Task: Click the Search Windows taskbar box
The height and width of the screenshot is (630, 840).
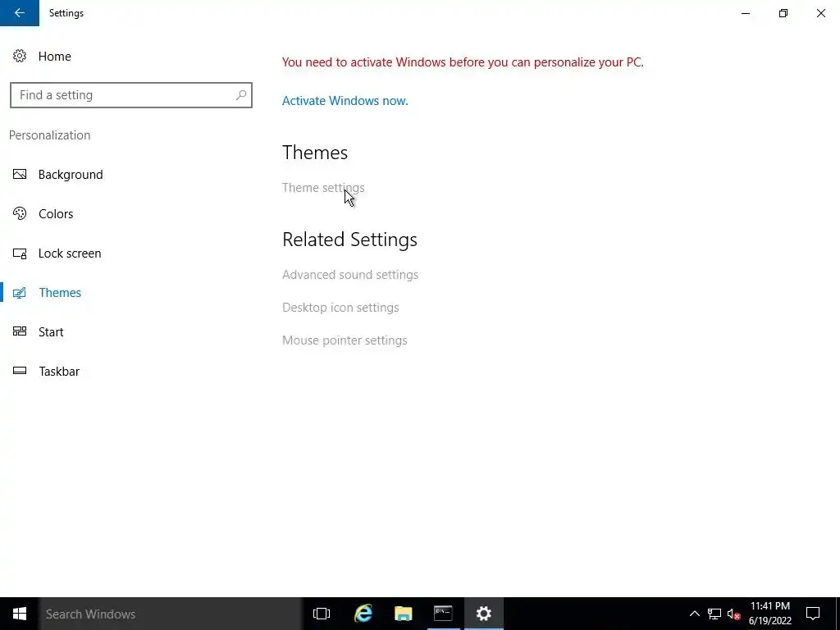Action: click(x=171, y=614)
